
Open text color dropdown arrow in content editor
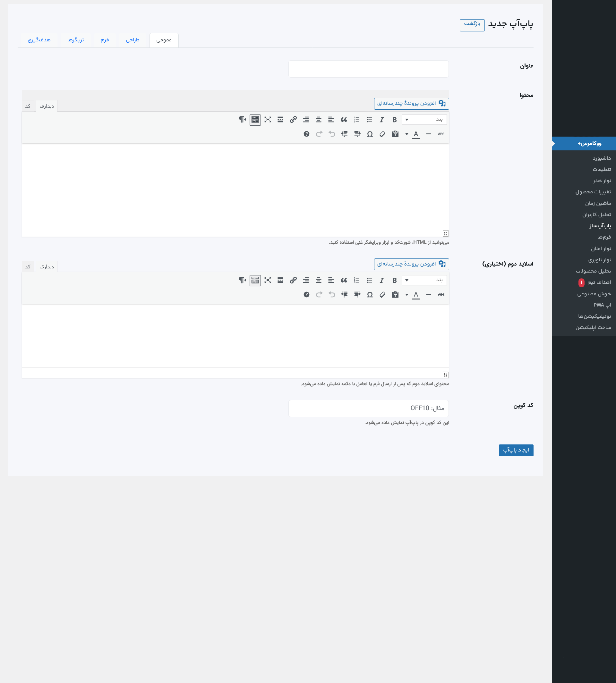pyautogui.click(x=406, y=134)
